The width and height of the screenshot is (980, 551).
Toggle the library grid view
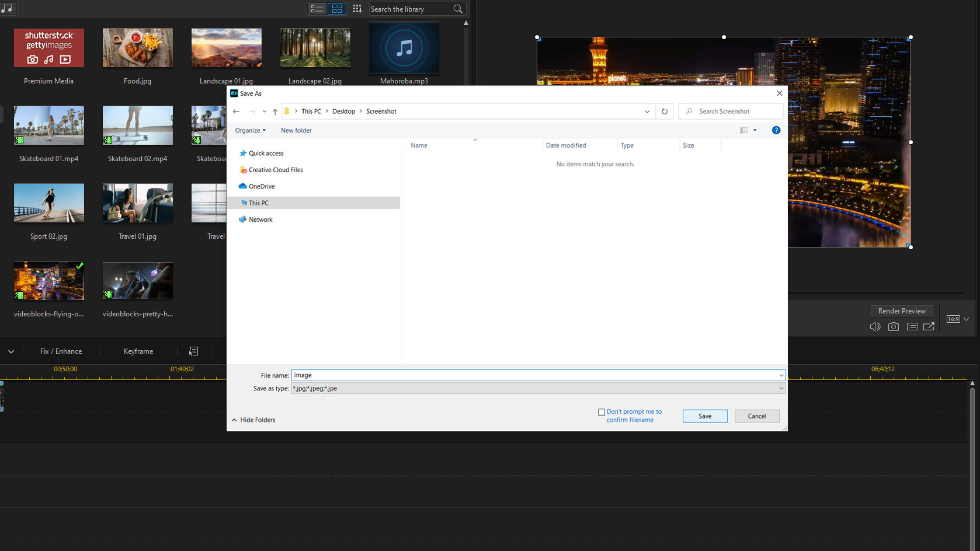click(337, 9)
